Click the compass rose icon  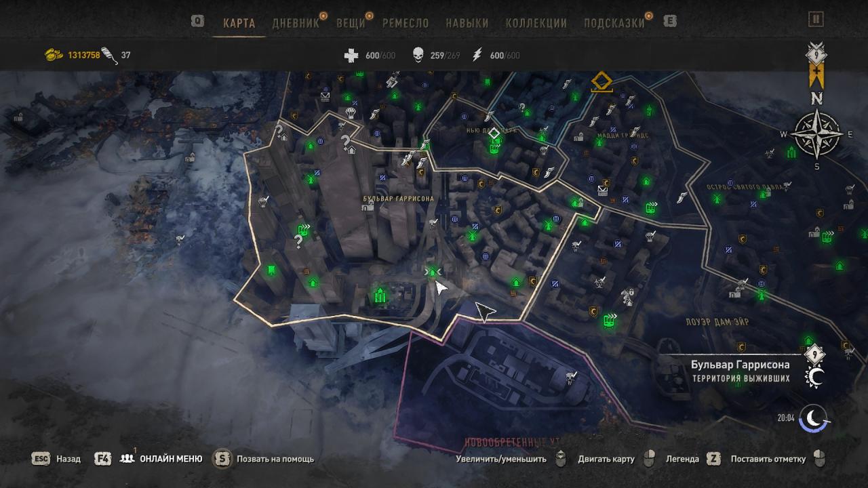(816, 134)
